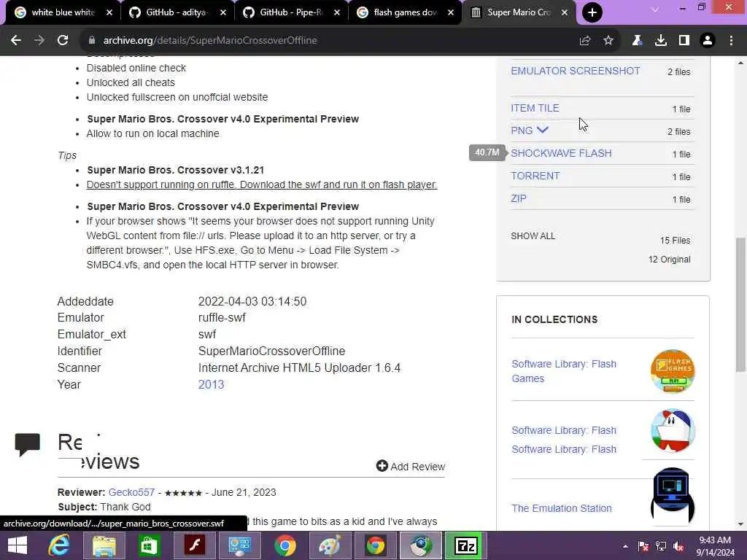This screenshot has width=747, height=560.
Task: Close the 'white blue white' tab
Action: tap(109, 12)
